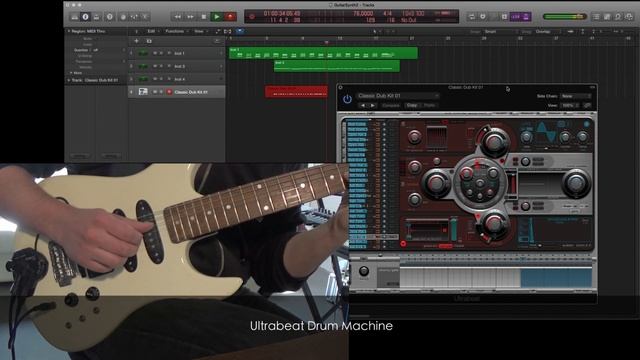Mute the Inst 3 track
The height and width of the screenshot is (360, 640).
click(155, 66)
